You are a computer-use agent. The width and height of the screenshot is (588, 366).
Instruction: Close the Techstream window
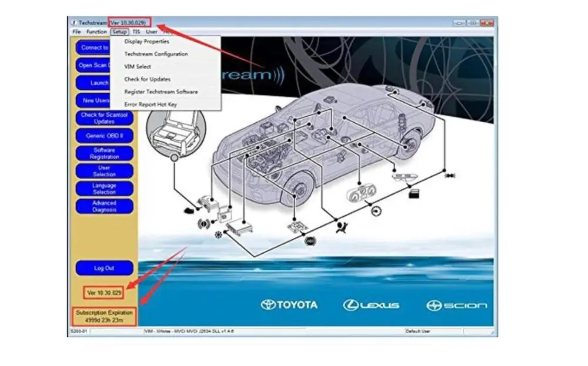click(x=487, y=23)
